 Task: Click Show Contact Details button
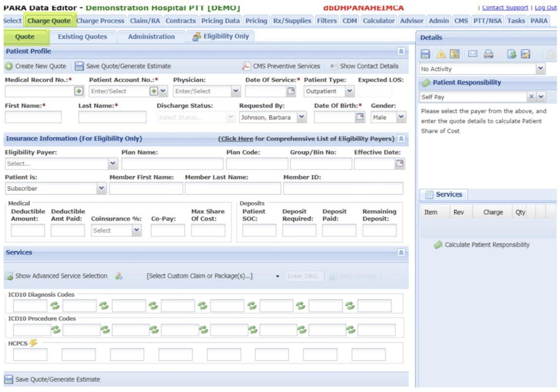tap(365, 66)
